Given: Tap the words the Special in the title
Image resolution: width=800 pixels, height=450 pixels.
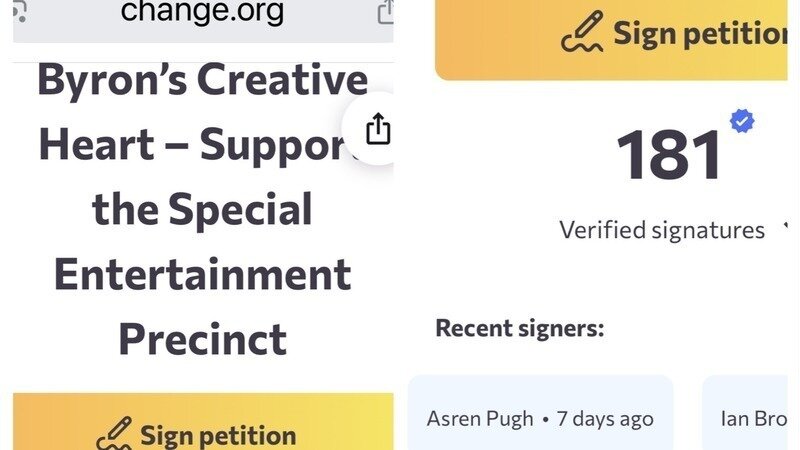Looking at the screenshot, I should 202,210.
